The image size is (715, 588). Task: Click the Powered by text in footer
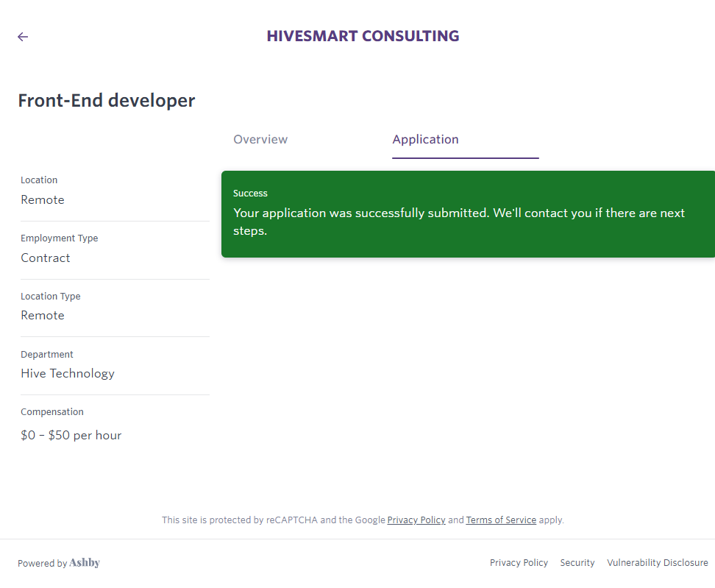(42, 564)
